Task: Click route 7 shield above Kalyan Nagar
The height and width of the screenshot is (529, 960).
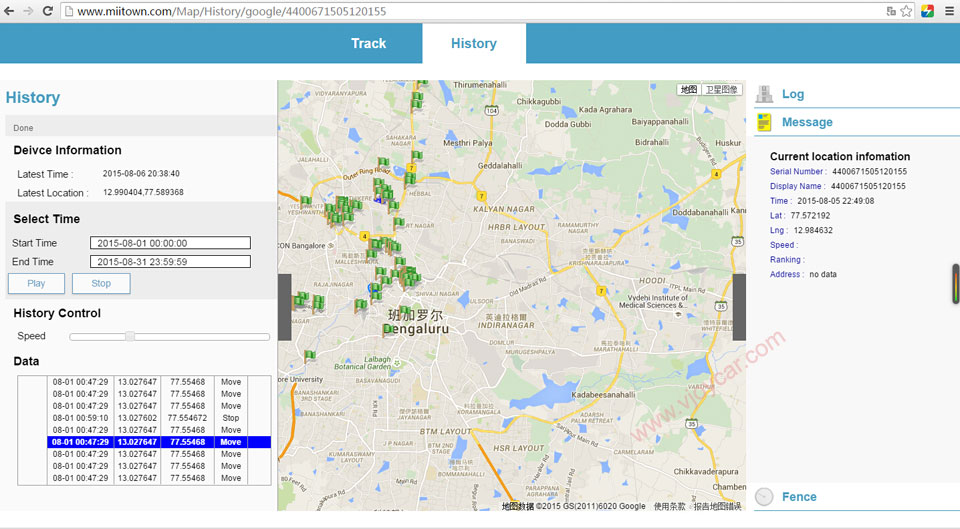Action: [x=482, y=197]
